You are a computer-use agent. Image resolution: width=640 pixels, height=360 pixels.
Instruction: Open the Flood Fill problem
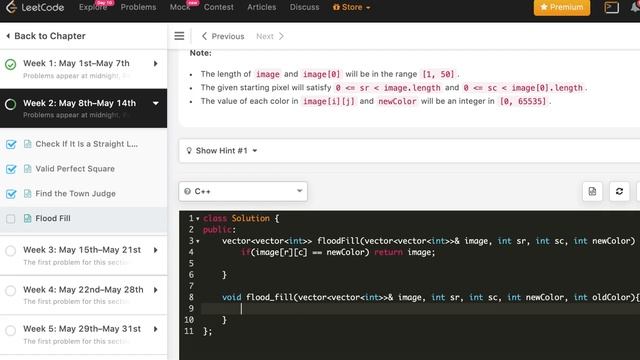pos(53,218)
